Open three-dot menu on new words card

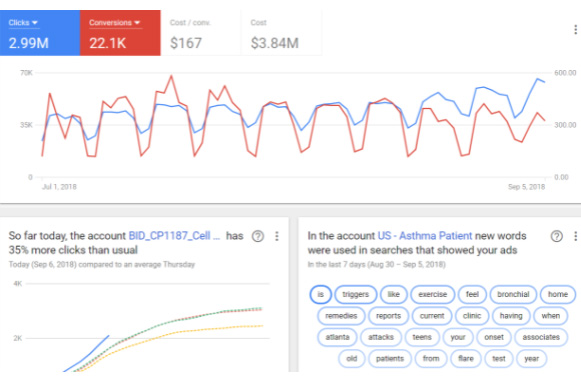[x=575, y=236]
